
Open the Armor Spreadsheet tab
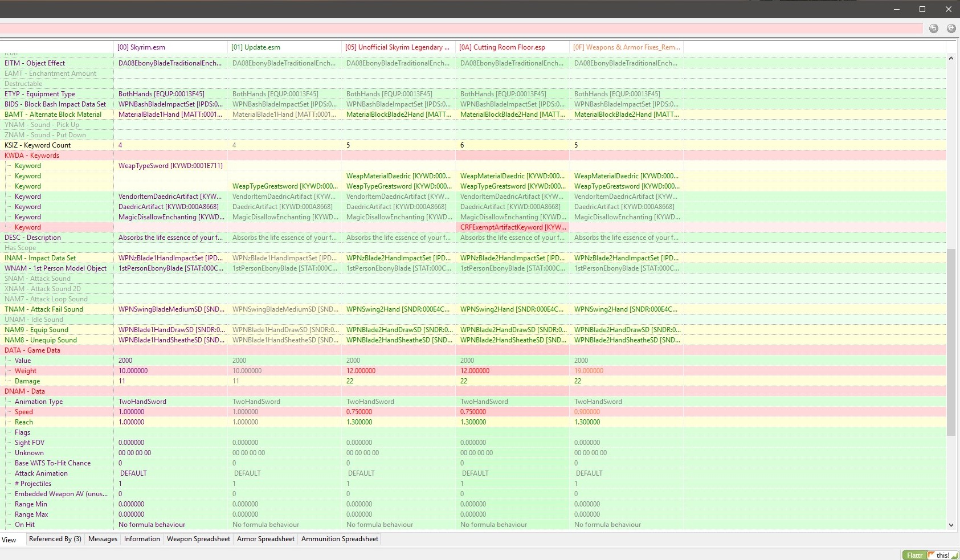tap(265, 539)
